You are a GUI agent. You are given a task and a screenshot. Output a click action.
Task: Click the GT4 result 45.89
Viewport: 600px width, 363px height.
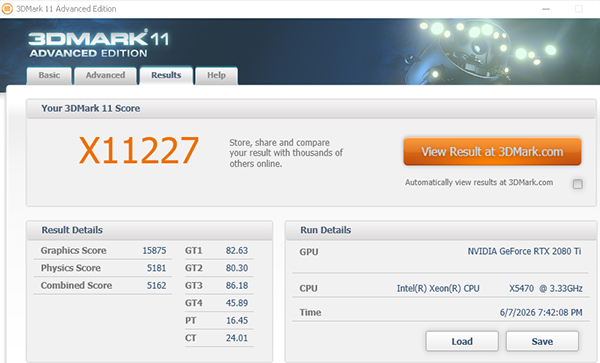pyautogui.click(x=236, y=303)
